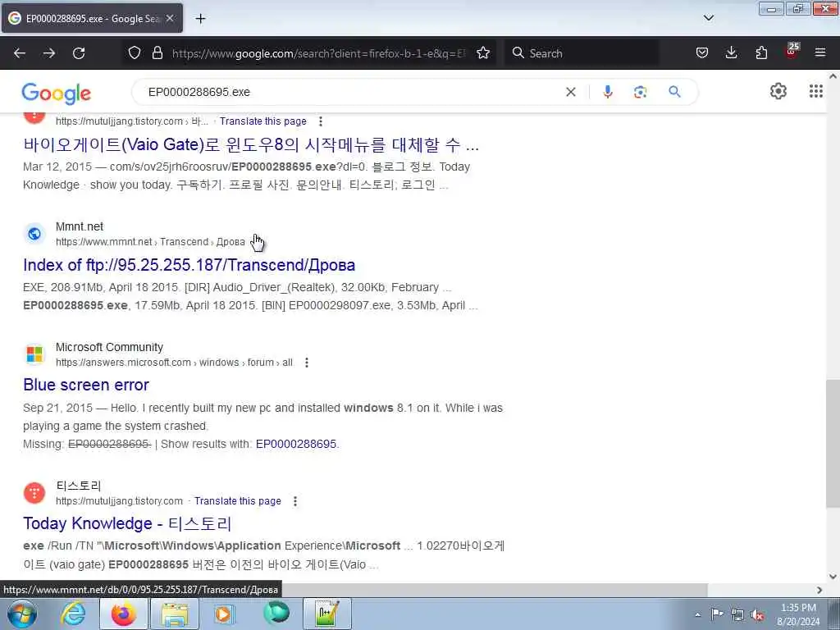Screen dimensions: 840x630
Task: Click the Microsoft Community favicon
Action: click(34, 354)
